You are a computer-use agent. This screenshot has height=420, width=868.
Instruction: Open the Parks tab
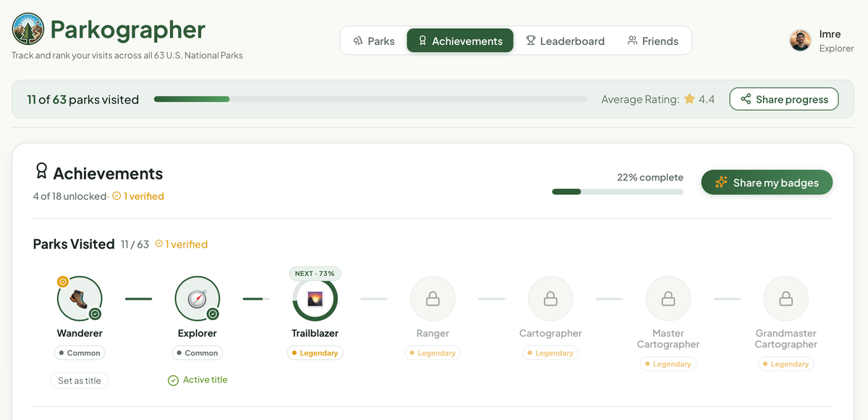[x=374, y=41]
